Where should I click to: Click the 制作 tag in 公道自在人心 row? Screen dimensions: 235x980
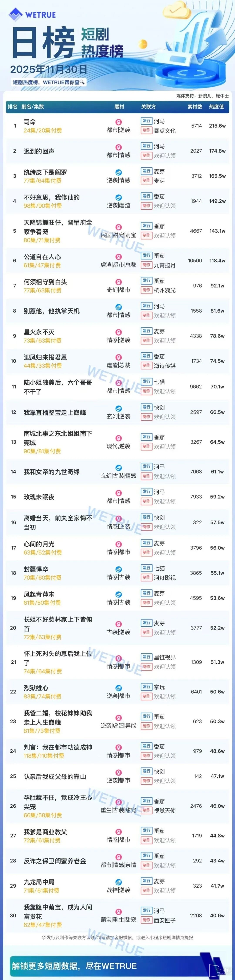(x=147, y=265)
